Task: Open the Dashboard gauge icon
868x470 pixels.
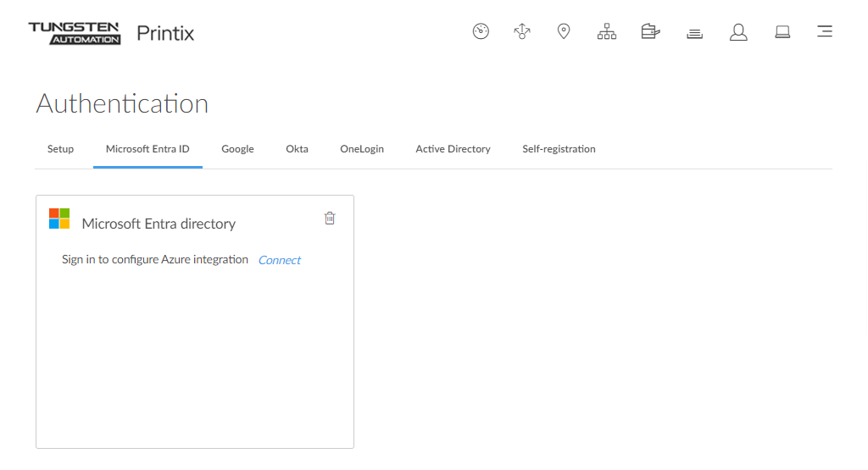Action: pyautogui.click(x=481, y=32)
